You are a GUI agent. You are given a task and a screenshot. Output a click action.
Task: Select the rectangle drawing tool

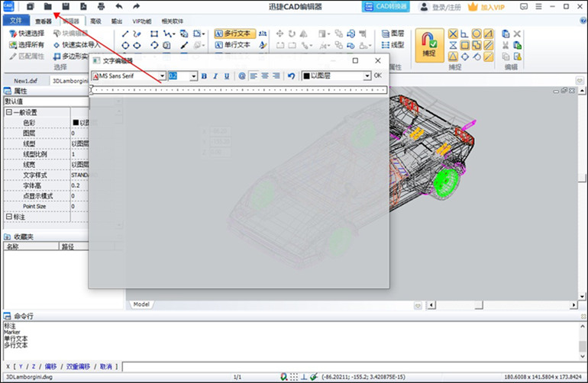(x=154, y=34)
